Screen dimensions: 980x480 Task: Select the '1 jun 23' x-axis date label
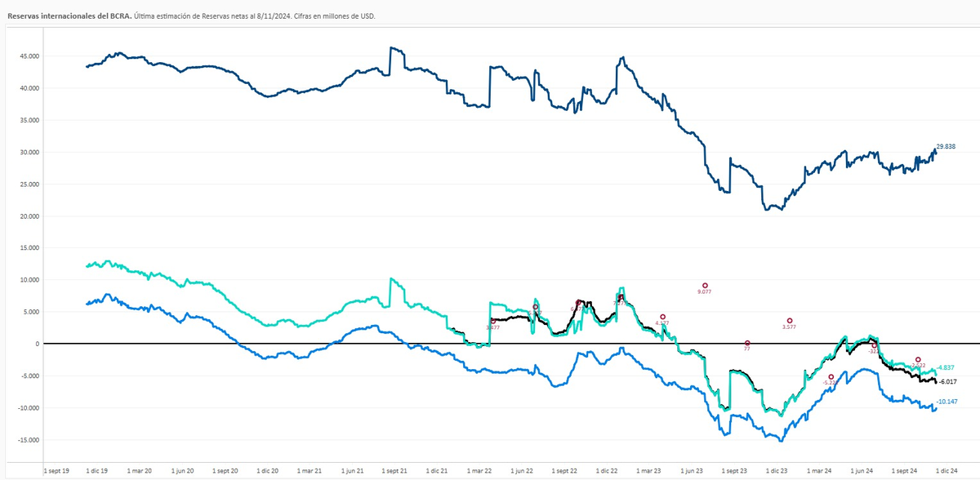point(695,471)
